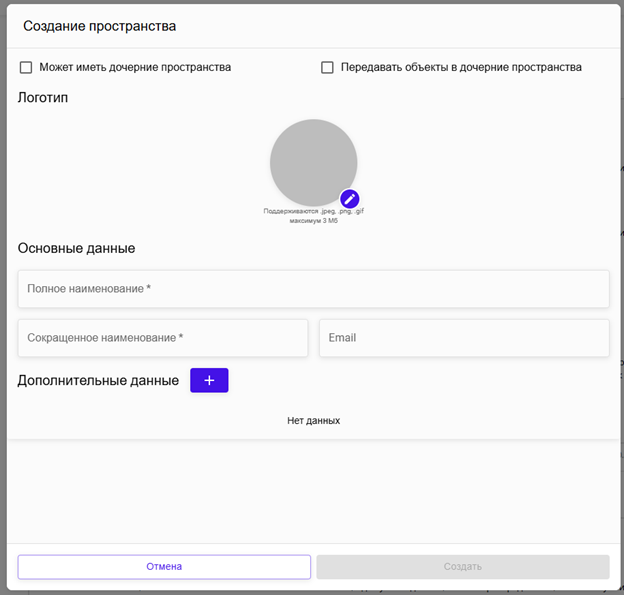Click the 'Создать' button
Screen dimensions: 624x595
[463, 567]
